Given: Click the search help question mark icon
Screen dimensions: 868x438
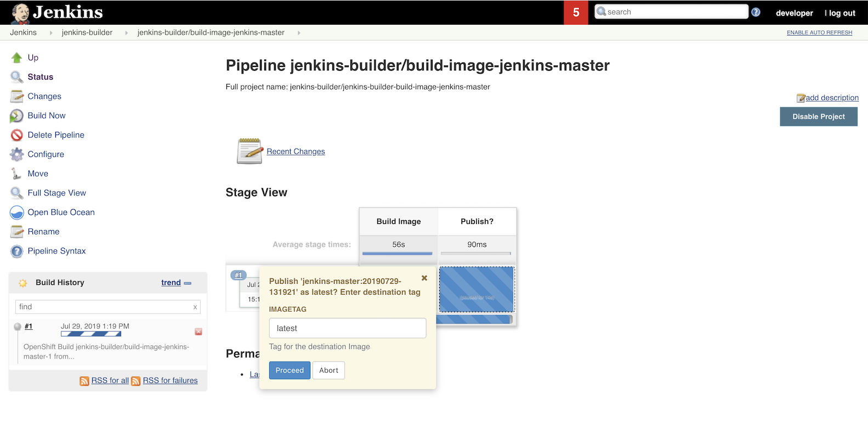Looking at the screenshot, I should 756,12.
